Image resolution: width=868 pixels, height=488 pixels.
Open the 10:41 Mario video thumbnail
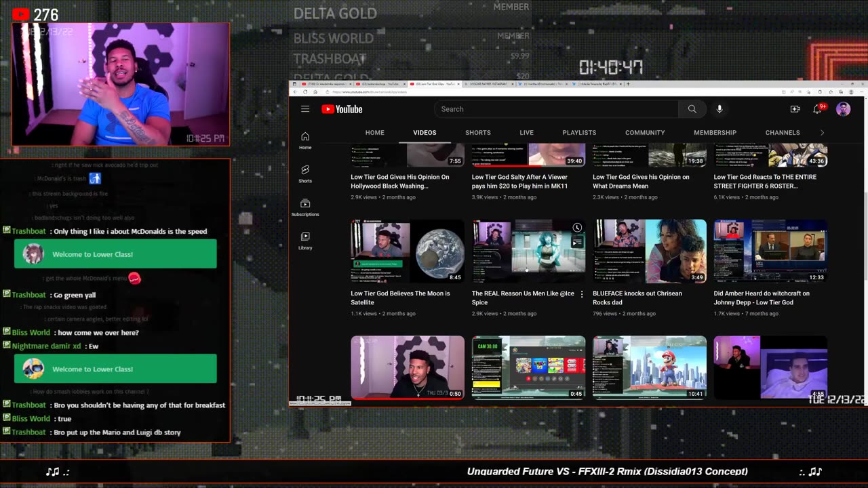pos(650,367)
